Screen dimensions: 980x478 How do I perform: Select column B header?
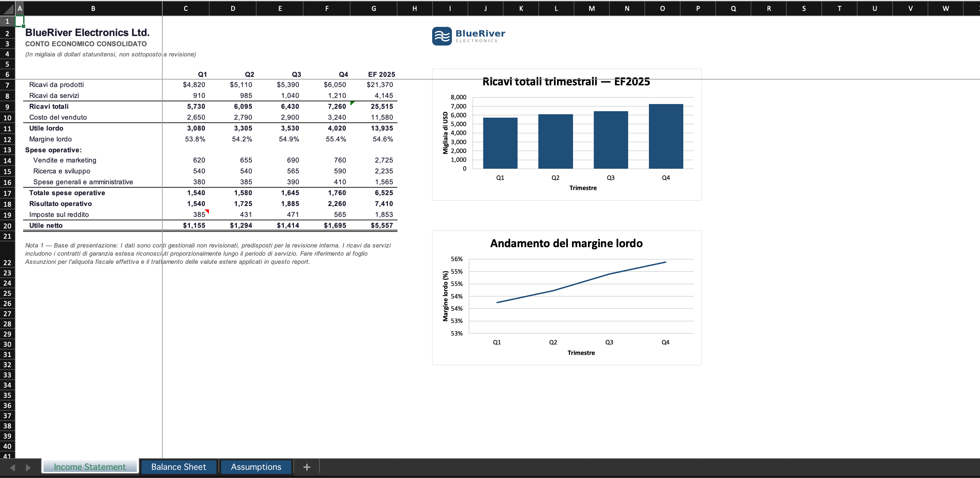[93, 8]
